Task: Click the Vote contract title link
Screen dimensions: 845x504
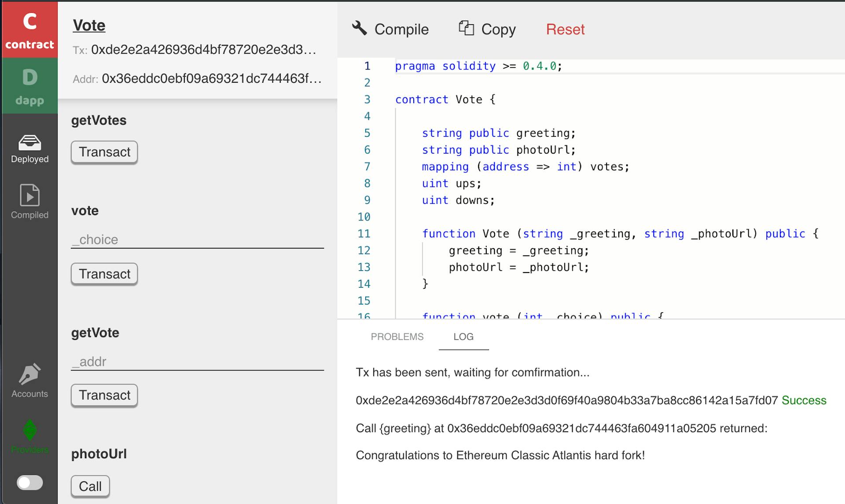Action: (89, 26)
